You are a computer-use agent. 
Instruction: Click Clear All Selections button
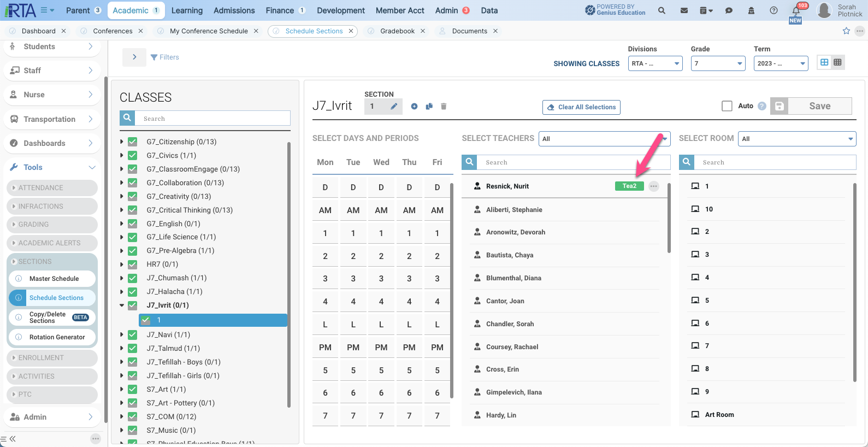tap(581, 107)
